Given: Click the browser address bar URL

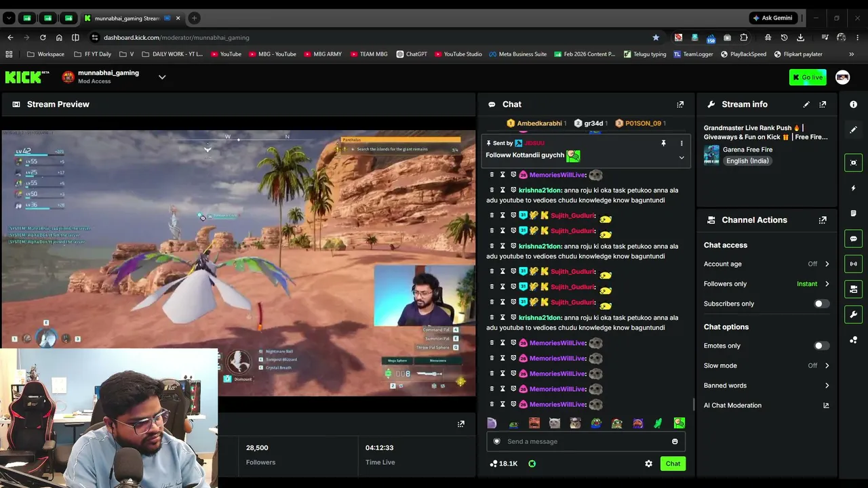Looking at the screenshot, I should (176, 37).
